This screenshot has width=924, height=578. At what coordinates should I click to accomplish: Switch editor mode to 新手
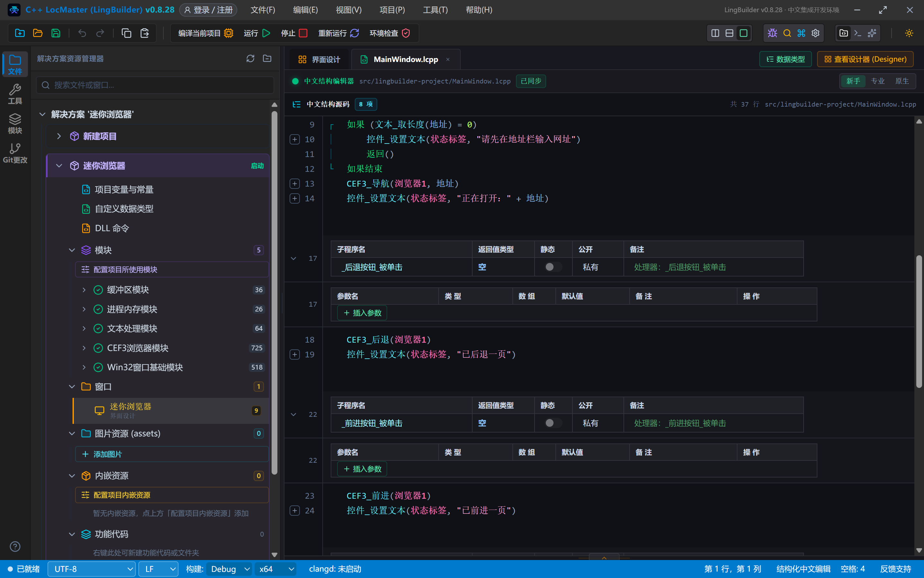pos(853,81)
